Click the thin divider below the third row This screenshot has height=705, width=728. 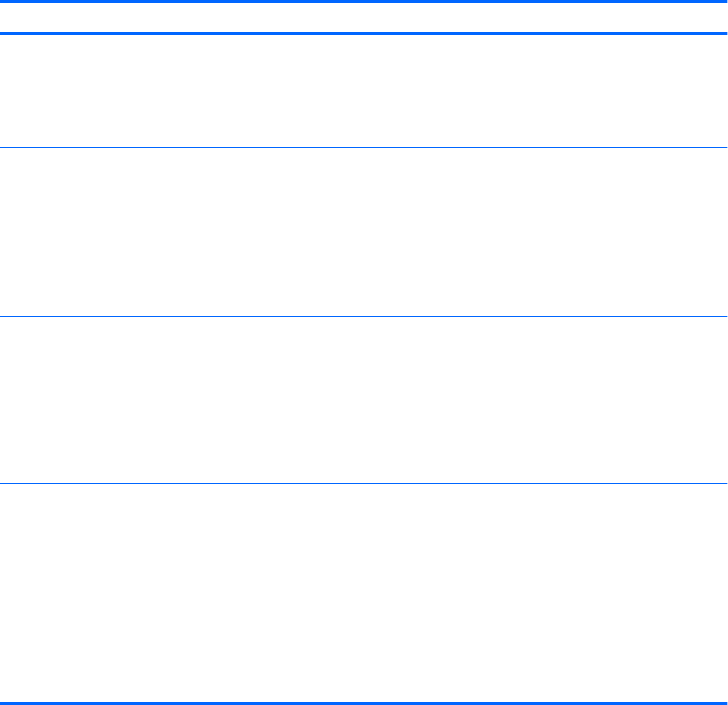point(364,484)
